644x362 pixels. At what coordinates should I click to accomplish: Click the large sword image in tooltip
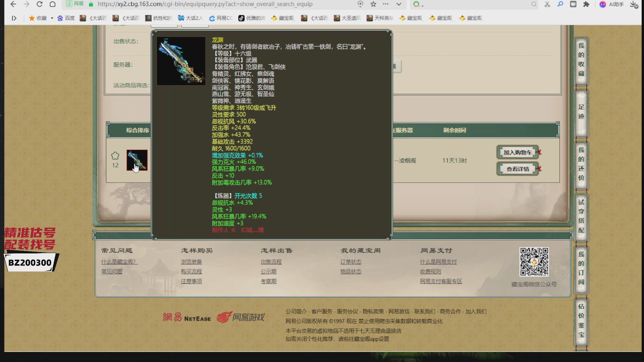(x=181, y=61)
